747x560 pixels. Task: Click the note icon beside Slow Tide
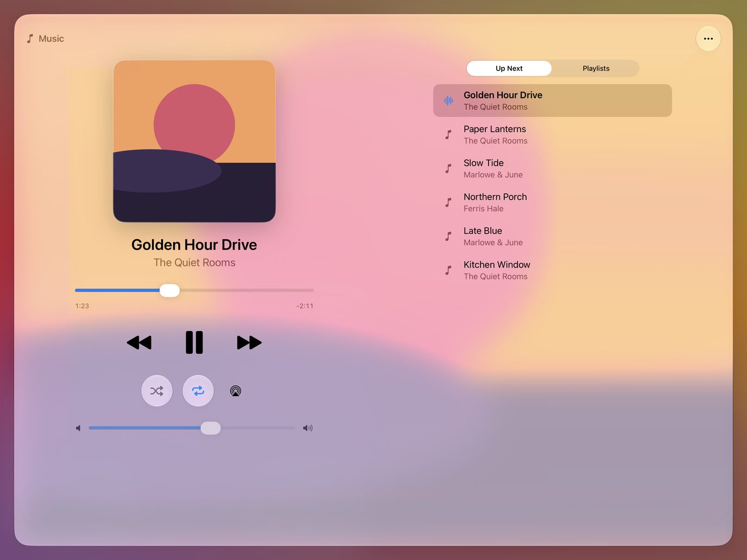pyautogui.click(x=448, y=168)
